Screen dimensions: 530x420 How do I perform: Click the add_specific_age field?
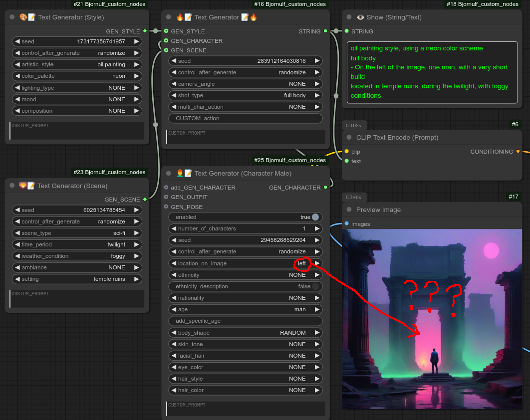pos(245,321)
